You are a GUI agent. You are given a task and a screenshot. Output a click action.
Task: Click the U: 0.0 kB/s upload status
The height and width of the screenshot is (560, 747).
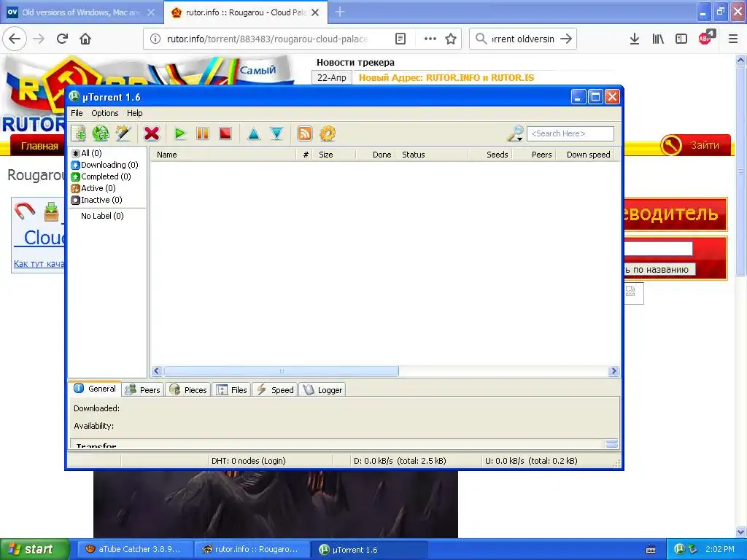[531, 461]
